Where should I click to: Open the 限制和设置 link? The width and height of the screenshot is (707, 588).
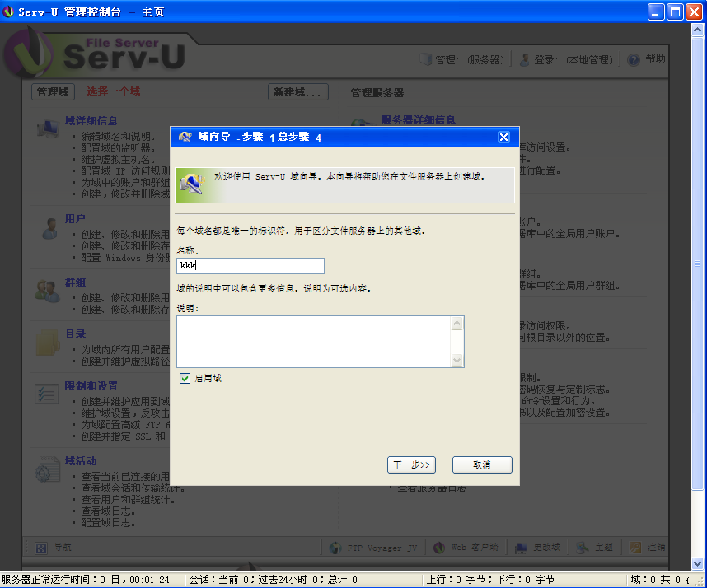tap(91, 385)
